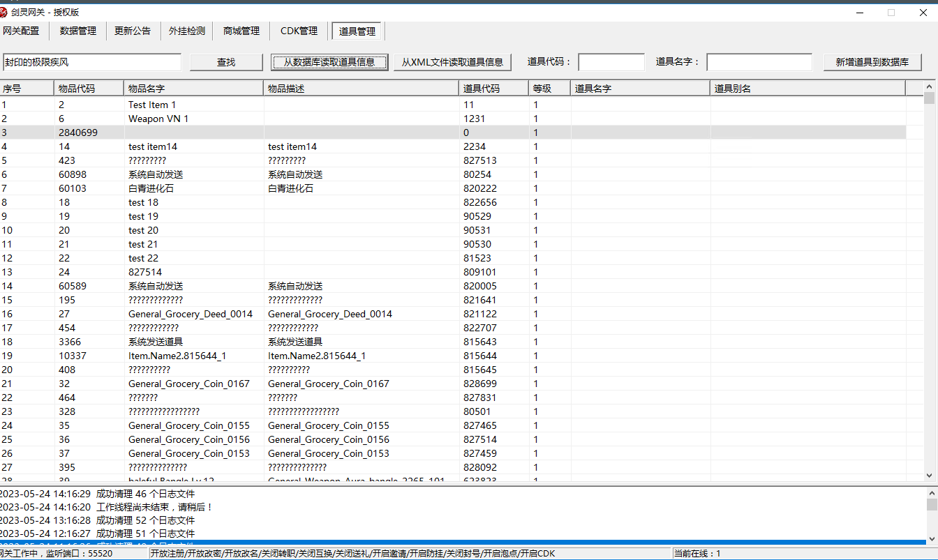Viewport: 938px width, 560px height.
Task: Click the app icon in title bar
Action: pos(5,13)
